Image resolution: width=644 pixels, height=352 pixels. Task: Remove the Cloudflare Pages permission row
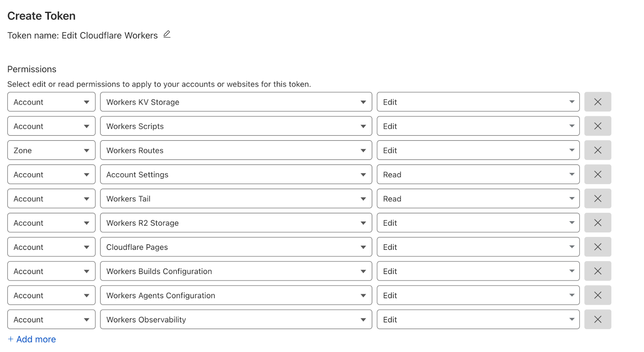click(597, 247)
